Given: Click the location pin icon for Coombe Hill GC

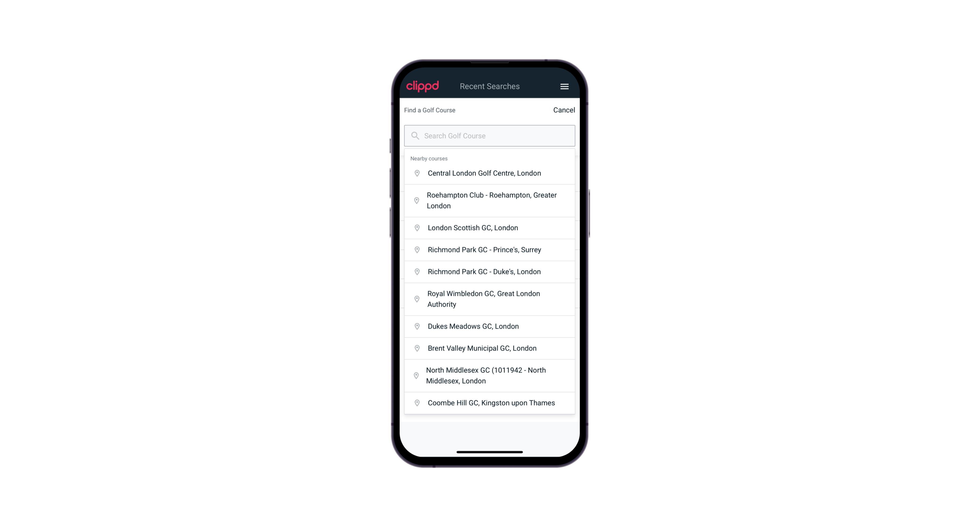Looking at the screenshot, I should point(416,402).
